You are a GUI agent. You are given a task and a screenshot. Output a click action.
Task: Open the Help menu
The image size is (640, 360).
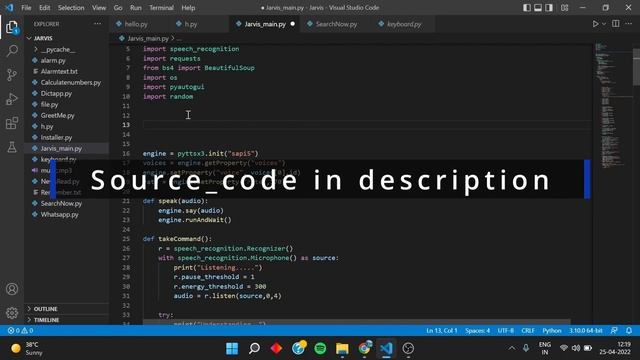tap(188, 8)
